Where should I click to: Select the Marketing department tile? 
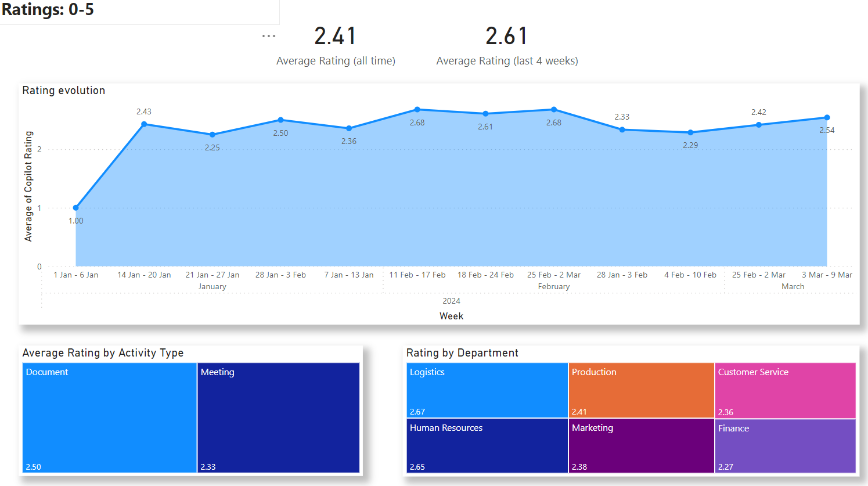pos(642,446)
